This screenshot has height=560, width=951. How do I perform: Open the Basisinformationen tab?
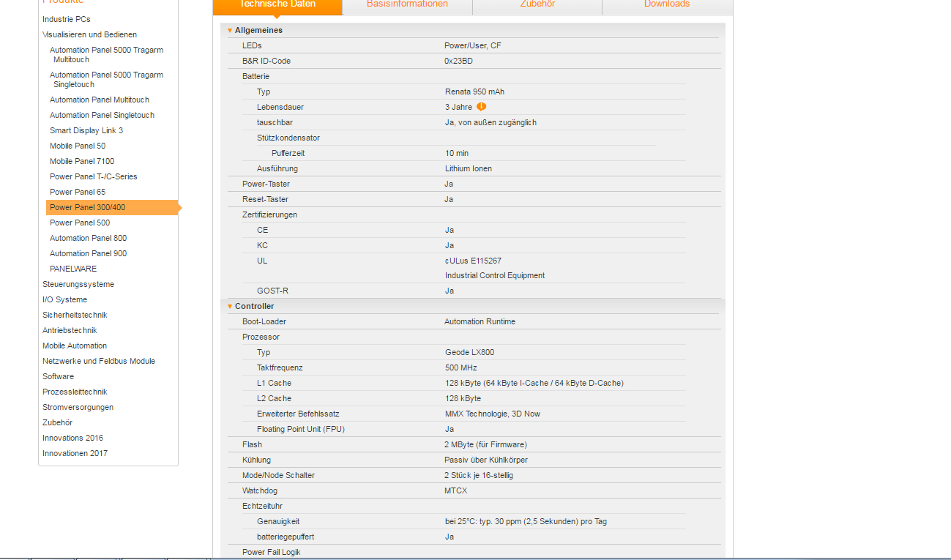pos(408,6)
